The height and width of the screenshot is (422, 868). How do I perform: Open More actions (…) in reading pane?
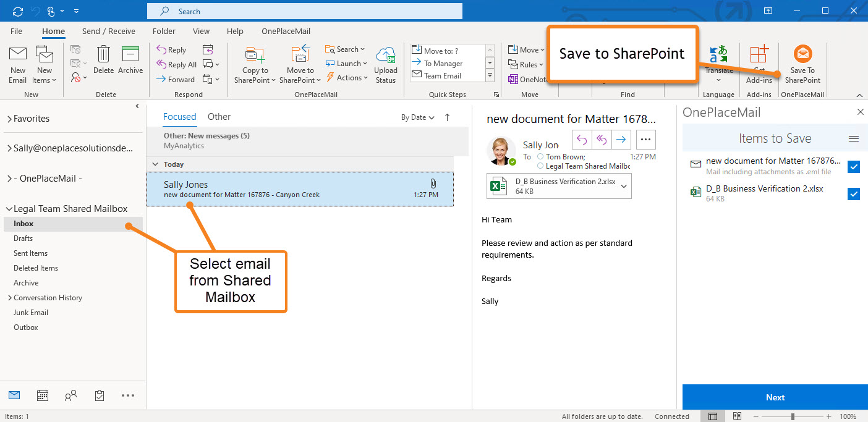[645, 139]
